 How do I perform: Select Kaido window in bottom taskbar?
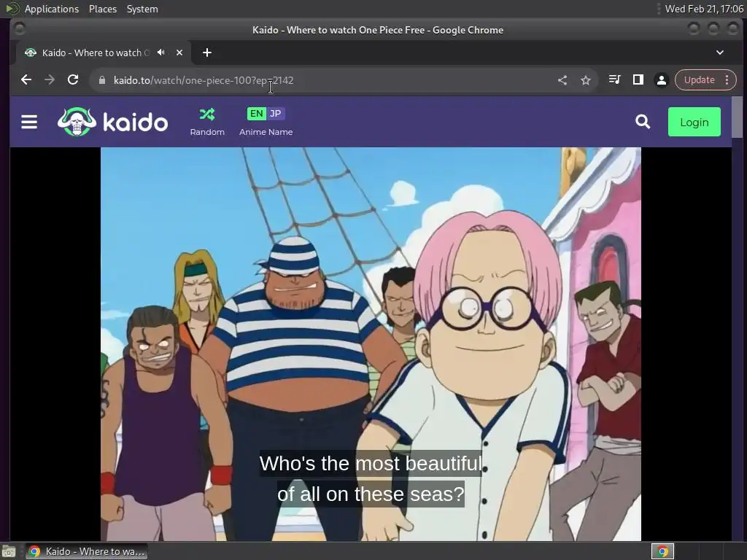click(86, 551)
